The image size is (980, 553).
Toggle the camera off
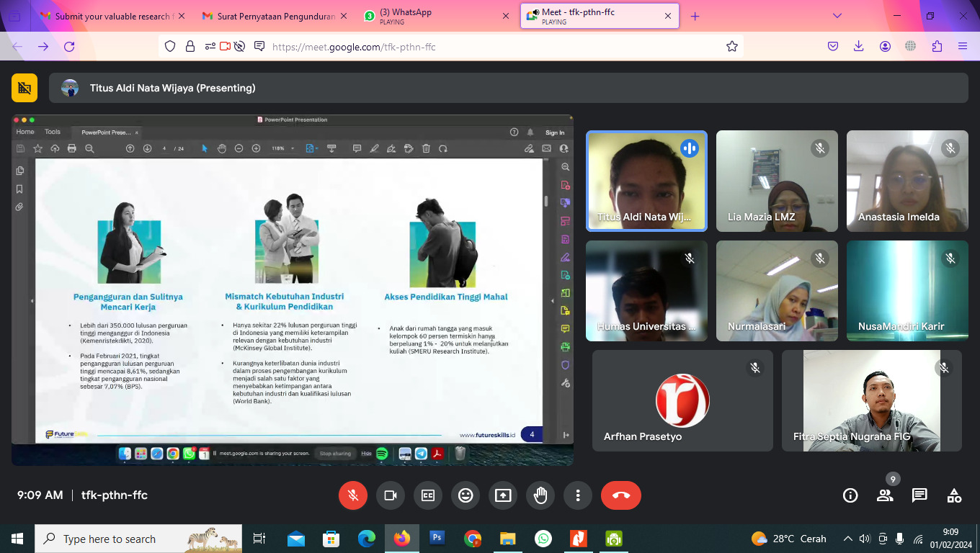click(391, 495)
